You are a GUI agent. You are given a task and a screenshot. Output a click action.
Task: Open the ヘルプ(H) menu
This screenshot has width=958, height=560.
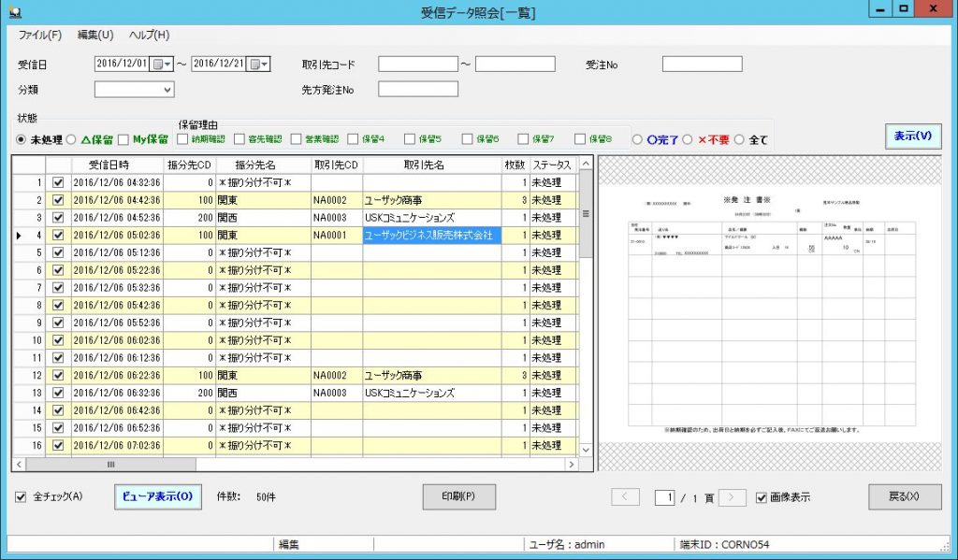click(149, 35)
